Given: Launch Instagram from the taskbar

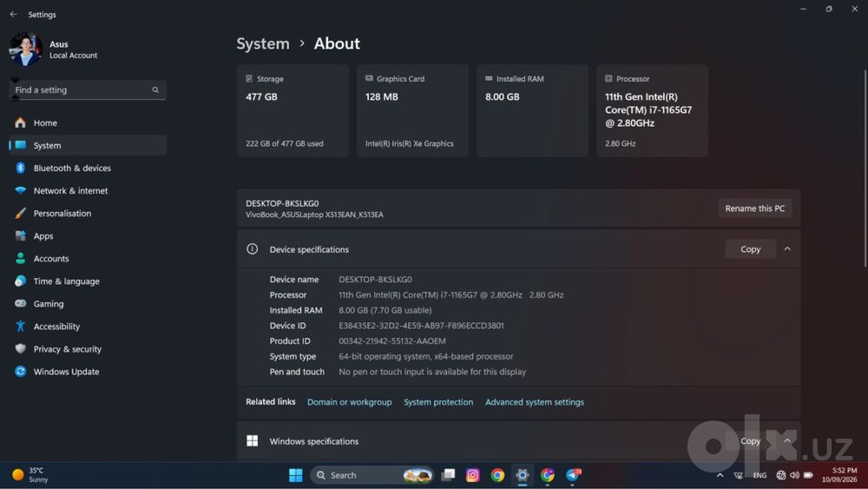Looking at the screenshot, I should pyautogui.click(x=473, y=475).
